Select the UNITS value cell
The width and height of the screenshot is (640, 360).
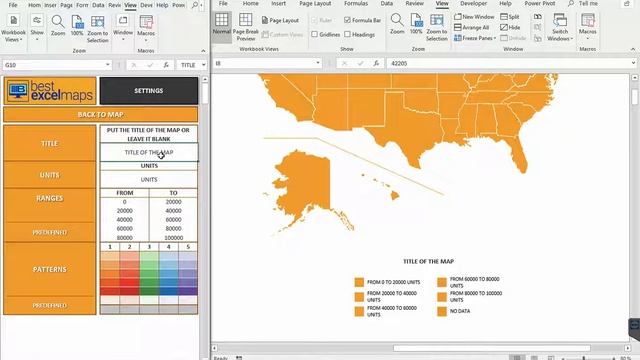(x=149, y=180)
